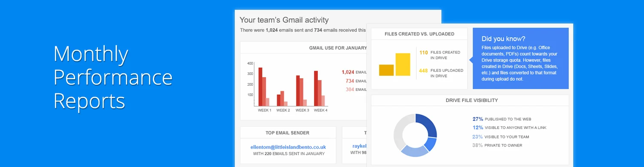The image size is (644, 167).
Task: Click the 448 FILES UPLOADED IN DRIVE stat
Action: click(441, 73)
